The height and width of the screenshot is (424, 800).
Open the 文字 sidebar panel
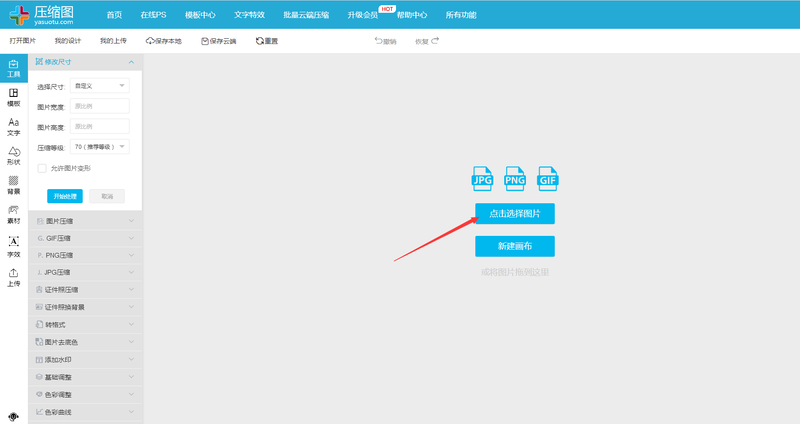pyautogui.click(x=14, y=127)
